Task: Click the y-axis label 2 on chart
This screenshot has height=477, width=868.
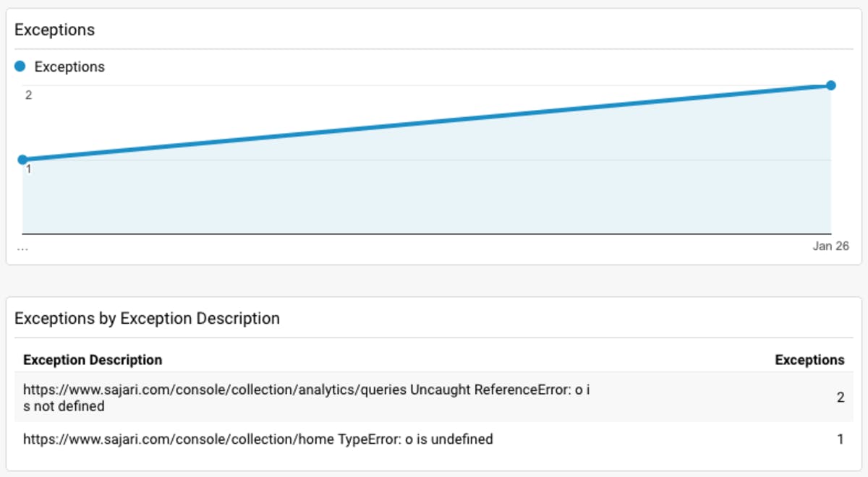Action: click(29, 95)
